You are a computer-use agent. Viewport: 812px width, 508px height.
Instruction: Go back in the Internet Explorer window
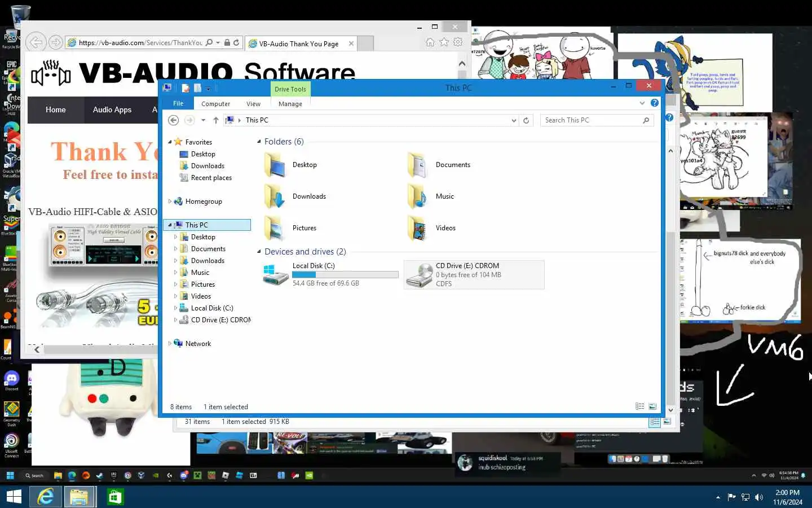point(36,42)
